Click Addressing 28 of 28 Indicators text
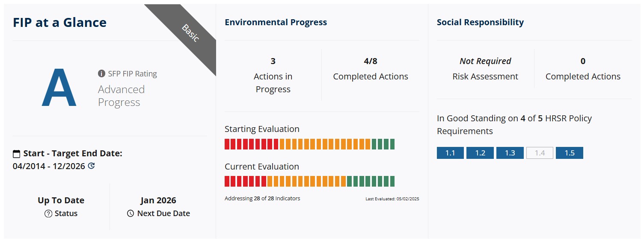644x243 pixels. point(262,199)
